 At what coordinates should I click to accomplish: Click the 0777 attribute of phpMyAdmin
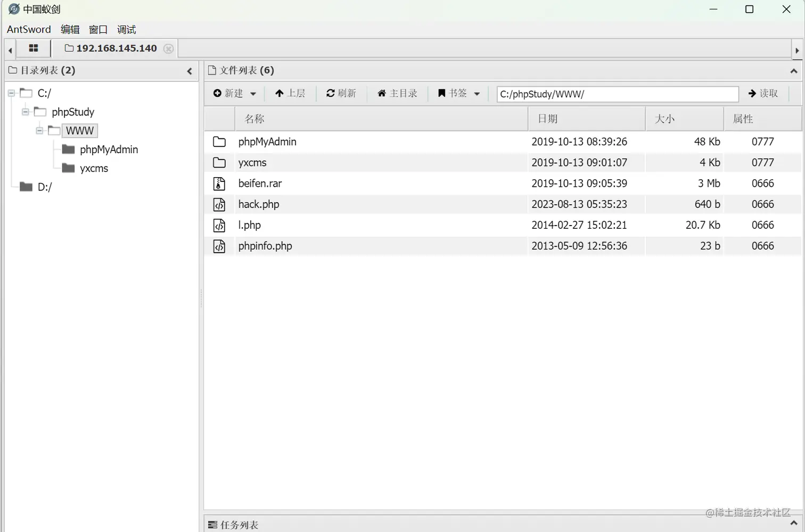pyautogui.click(x=763, y=142)
